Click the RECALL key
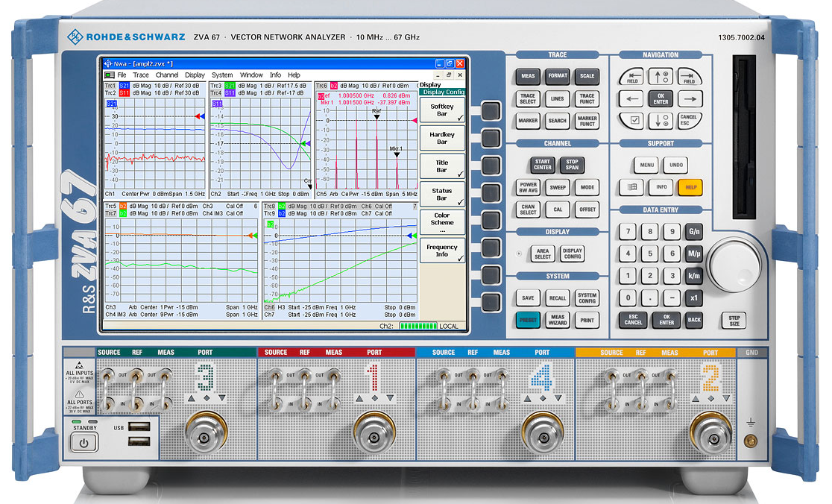The width and height of the screenshot is (832, 504). [x=558, y=297]
